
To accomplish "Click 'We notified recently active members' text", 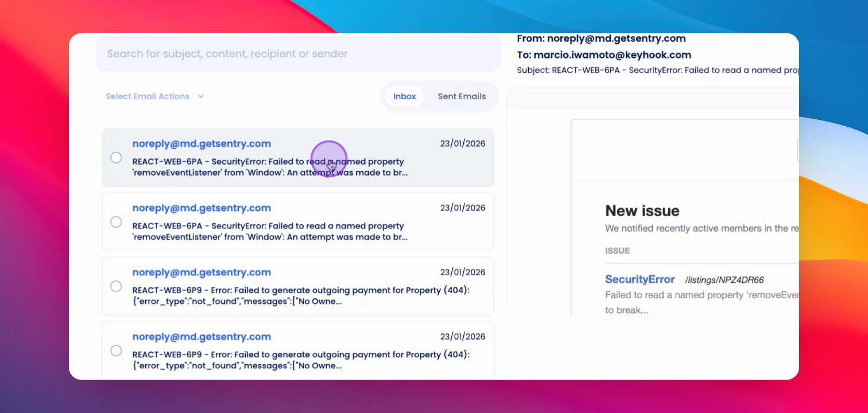I will 702,228.
